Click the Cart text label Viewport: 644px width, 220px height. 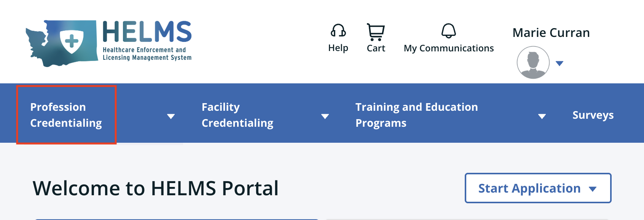point(376,48)
